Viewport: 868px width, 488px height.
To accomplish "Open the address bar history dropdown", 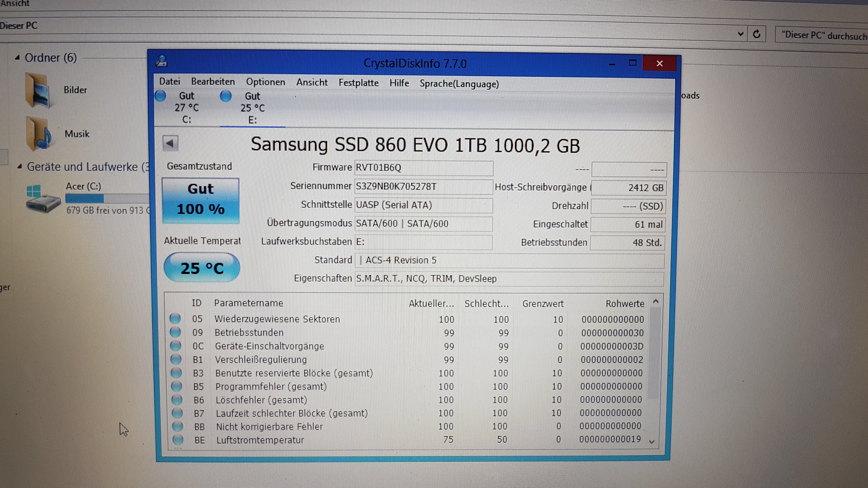I will pyautogui.click(x=740, y=34).
